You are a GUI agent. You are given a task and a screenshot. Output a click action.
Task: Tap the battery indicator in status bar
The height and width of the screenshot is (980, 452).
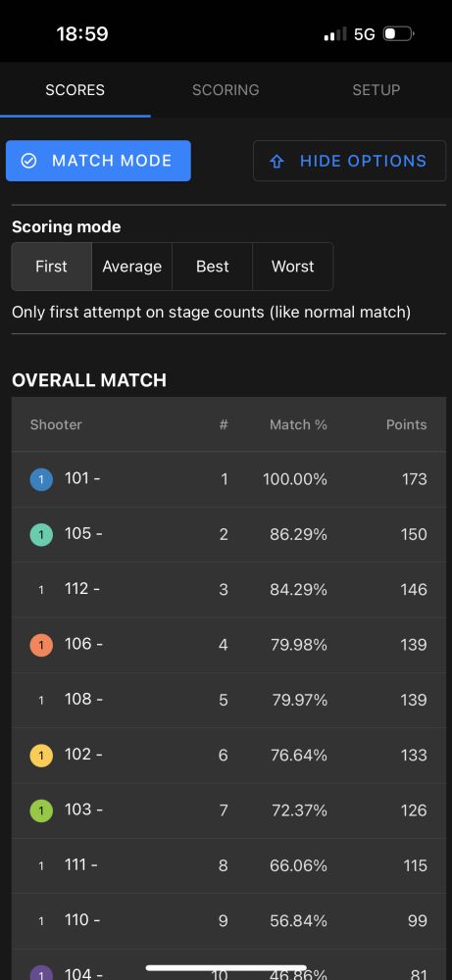click(x=398, y=33)
